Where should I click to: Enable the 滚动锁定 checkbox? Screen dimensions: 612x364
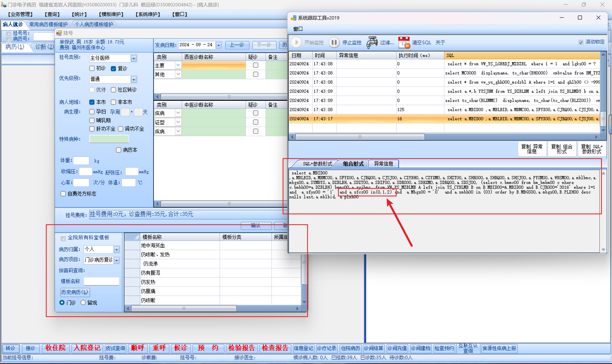click(x=581, y=42)
